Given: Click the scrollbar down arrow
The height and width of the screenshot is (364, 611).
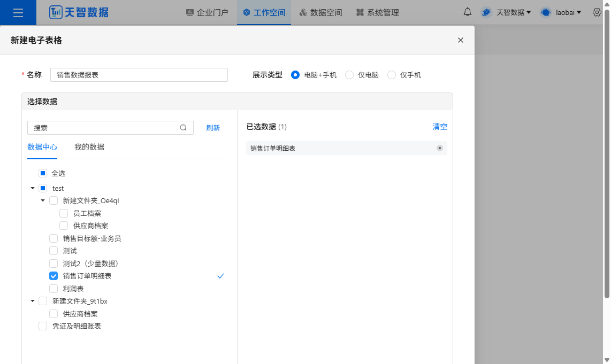Looking at the screenshot, I should pos(607,360).
